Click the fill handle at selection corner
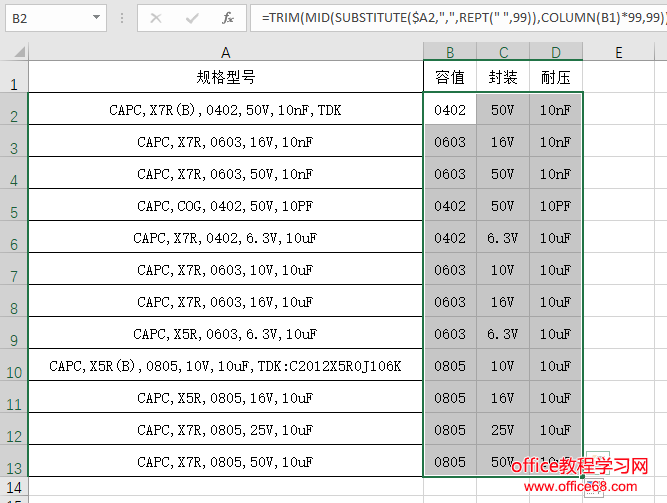This screenshot has width=667, height=503. [x=582, y=477]
